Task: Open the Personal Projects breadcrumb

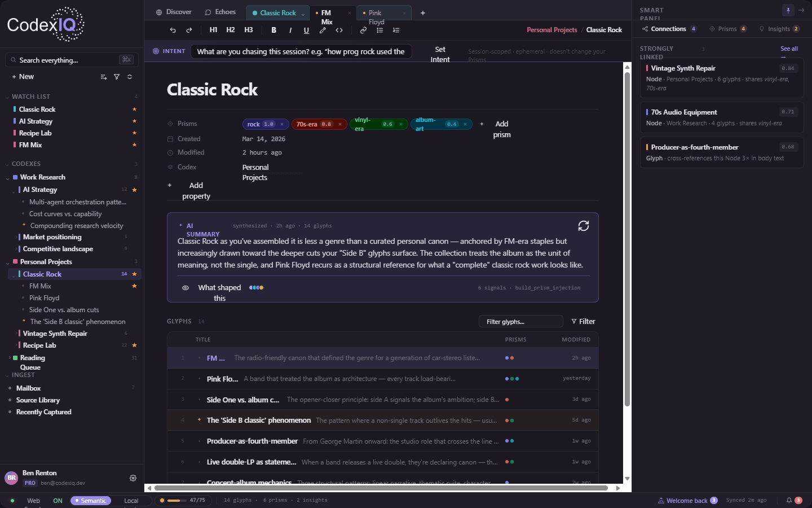Action: click(552, 30)
